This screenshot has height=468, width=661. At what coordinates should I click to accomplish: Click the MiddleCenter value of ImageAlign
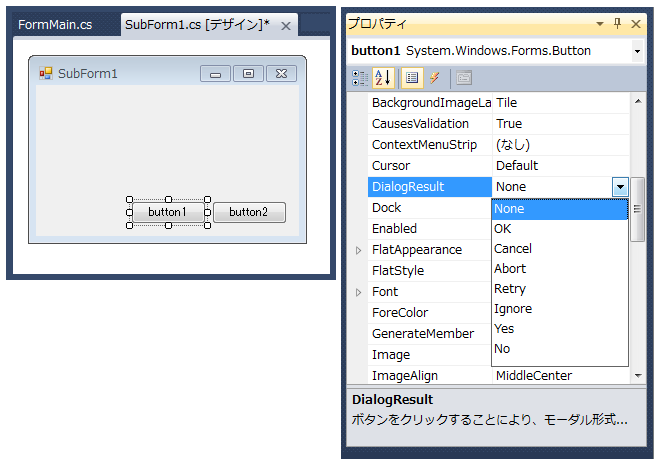561,376
